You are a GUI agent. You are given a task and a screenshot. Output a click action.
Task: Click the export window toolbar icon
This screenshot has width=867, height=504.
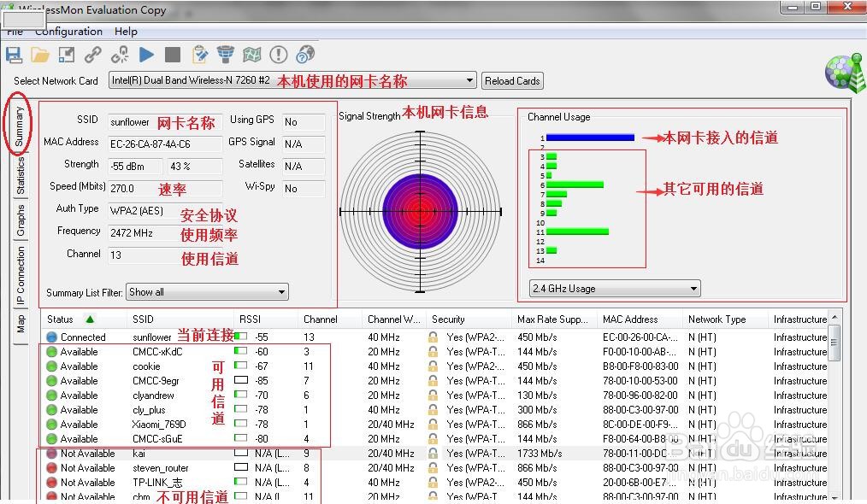pos(67,55)
